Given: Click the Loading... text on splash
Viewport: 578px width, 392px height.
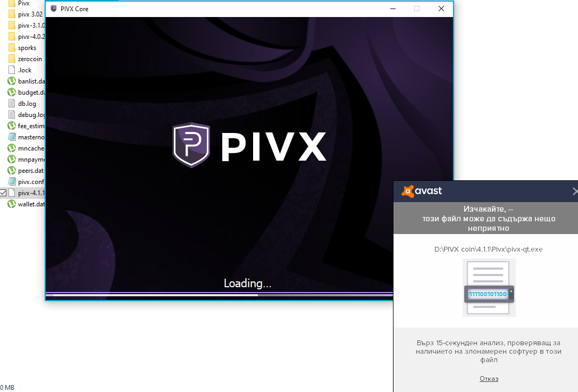Looking at the screenshot, I should [247, 283].
